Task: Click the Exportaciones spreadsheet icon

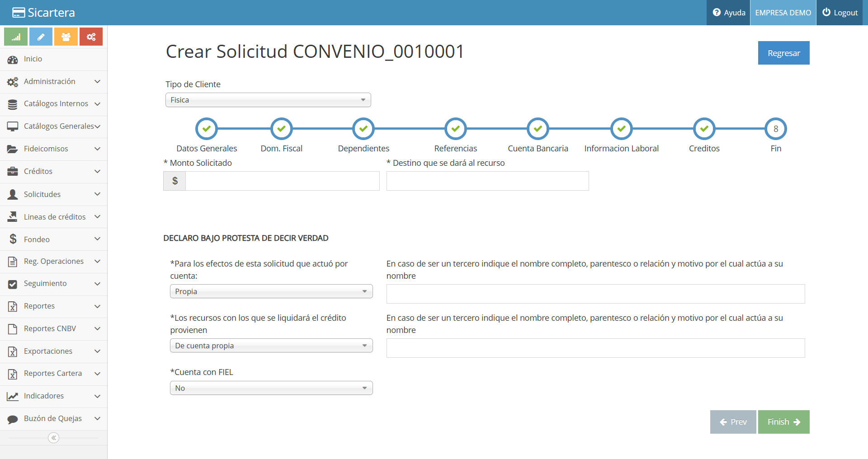Action: coord(13,351)
